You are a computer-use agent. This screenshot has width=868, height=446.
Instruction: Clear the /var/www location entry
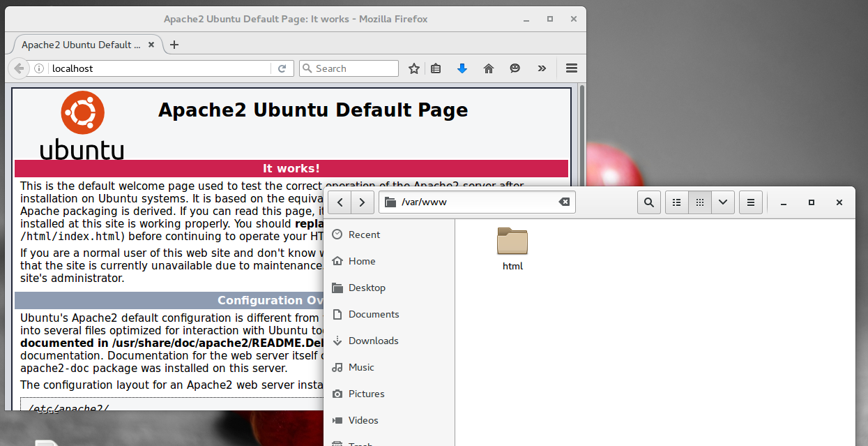click(564, 202)
